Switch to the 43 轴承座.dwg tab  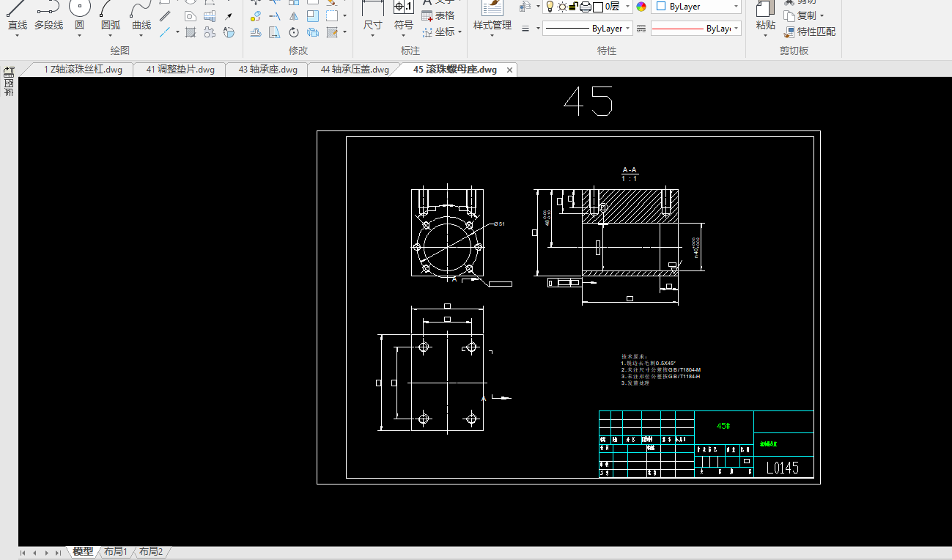(267, 70)
